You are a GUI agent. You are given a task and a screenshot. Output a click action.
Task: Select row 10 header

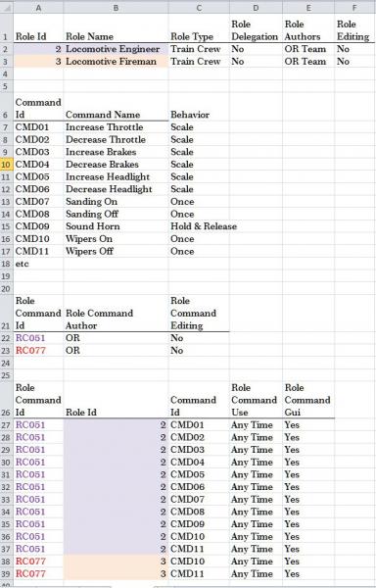point(7,165)
